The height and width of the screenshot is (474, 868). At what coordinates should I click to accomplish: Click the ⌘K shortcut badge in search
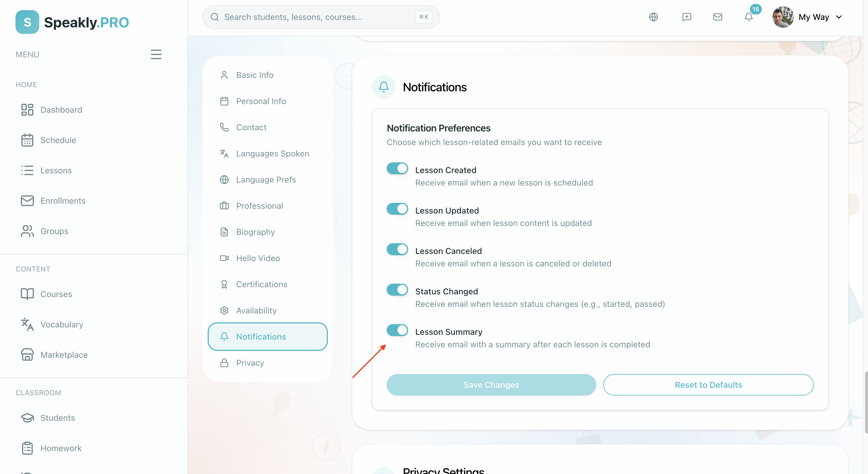click(x=424, y=17)
